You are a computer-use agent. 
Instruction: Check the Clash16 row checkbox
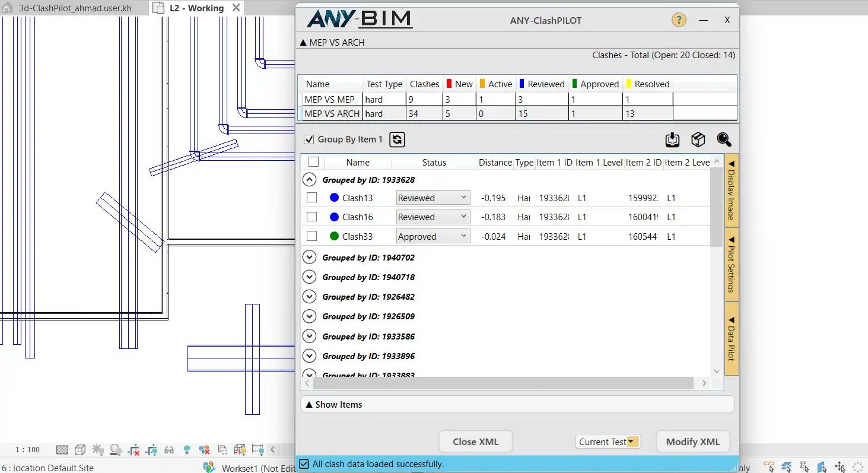[x=311, y=217]
